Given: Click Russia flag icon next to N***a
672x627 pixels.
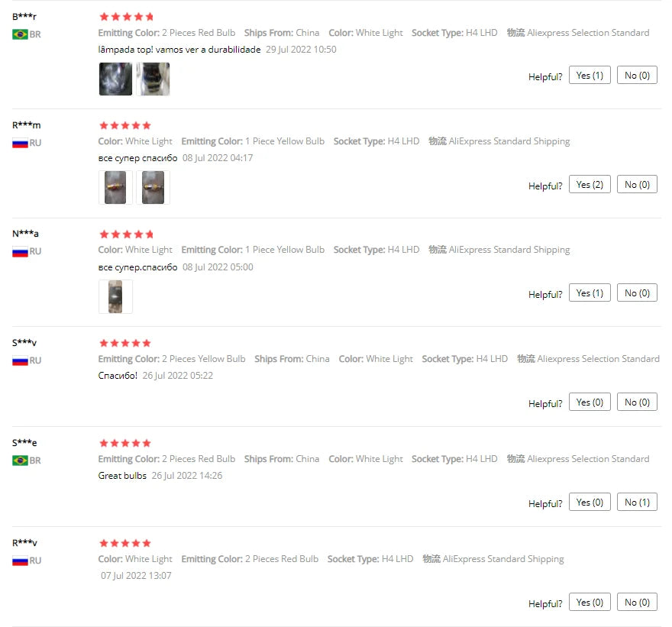Looking at the screenshot, I should (20, 251).
